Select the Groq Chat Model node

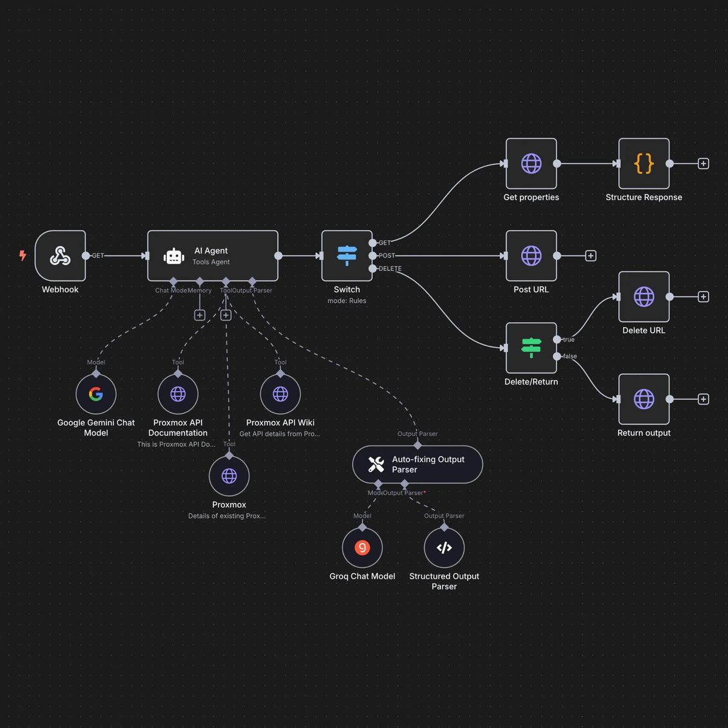362,548
